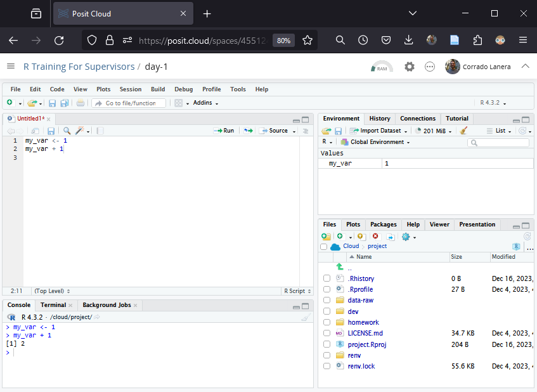Click the Go to file/function field
This screenshot has width=537, height=392.
(x=130, y=103)
